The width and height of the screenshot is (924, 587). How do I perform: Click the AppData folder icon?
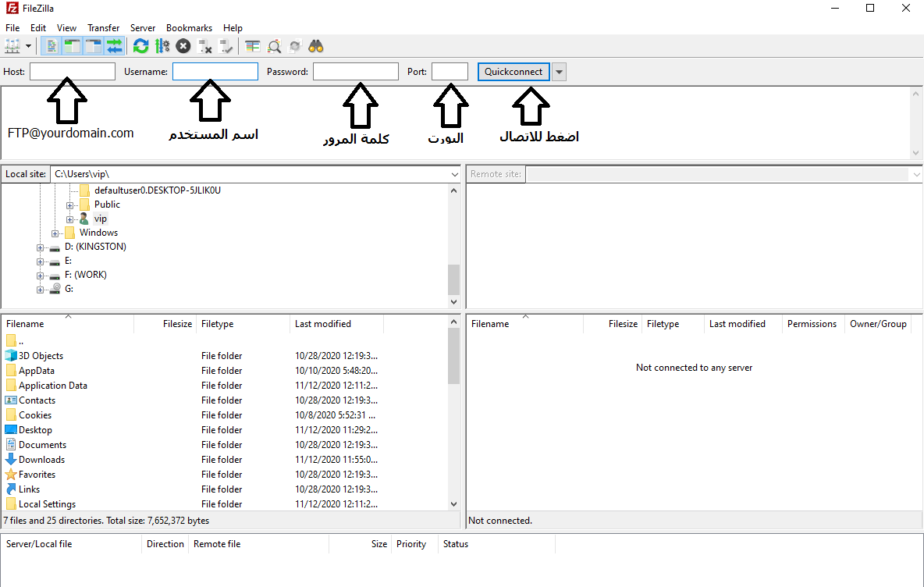pos(11,370)
